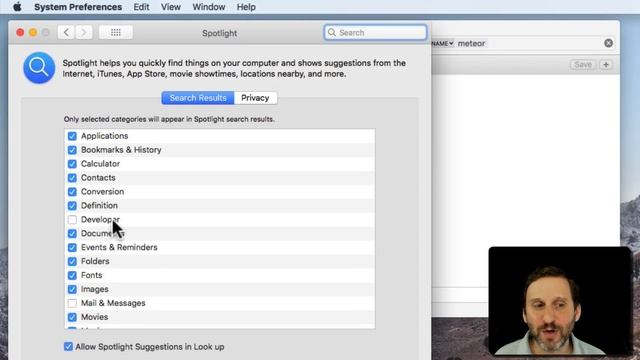Image resolution: width=640 pixels, height=360 pixels.
Task: Uncheck the Documents checkbox
Action: 72,233
